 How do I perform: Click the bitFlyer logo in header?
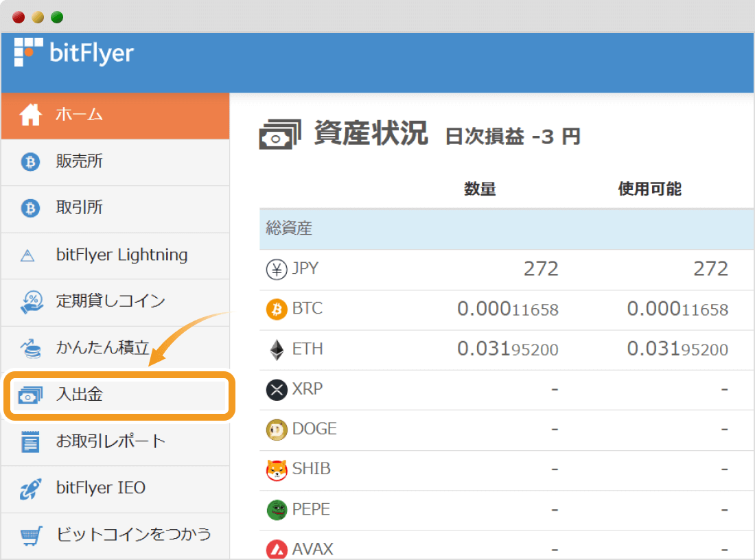[74, 52]
